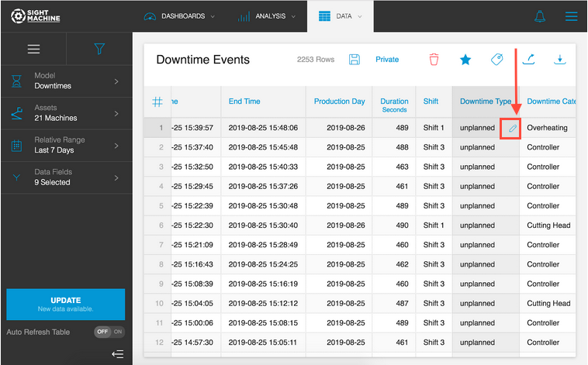Select row number 12
This screenshot has width=588, height=365.
160,343
